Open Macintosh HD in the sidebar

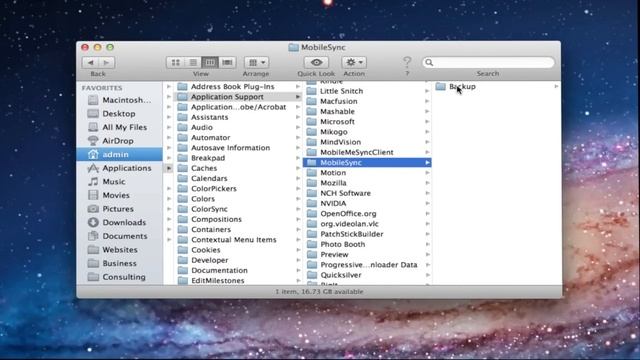(x=120, y=100)
